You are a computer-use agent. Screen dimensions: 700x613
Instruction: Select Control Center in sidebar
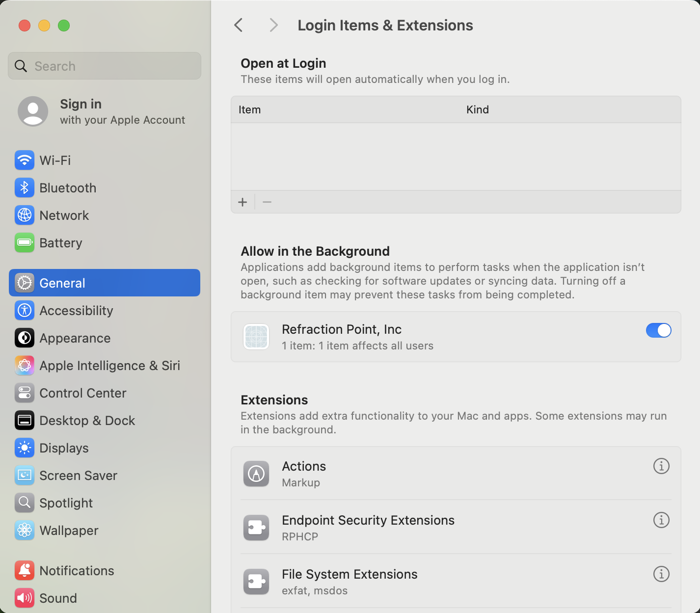coord(82,393)
